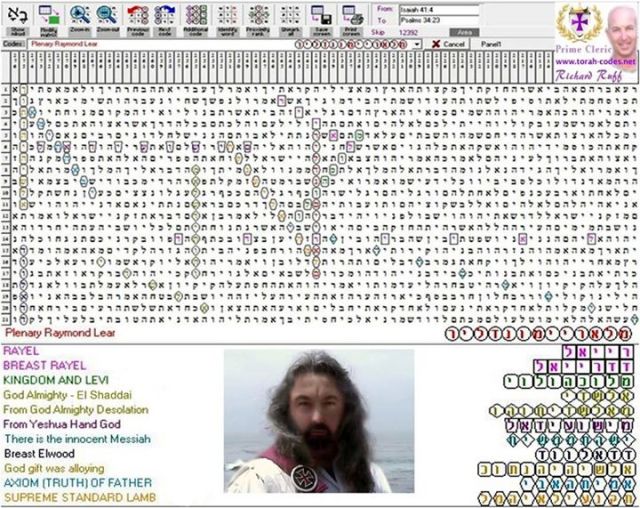Click the purple Hebrew letters beside RAYEL
The width and height of the screenshot is (640, 508).
(598, 352)
